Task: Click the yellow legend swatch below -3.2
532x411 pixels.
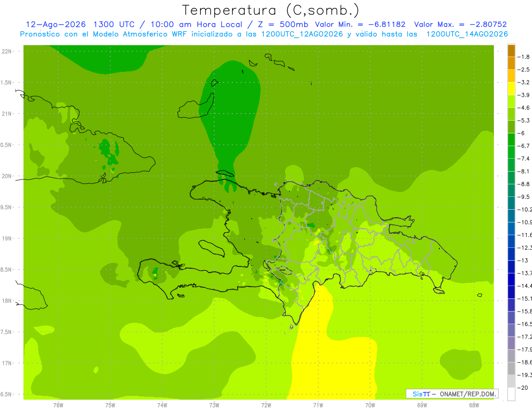Action: point(511,89)
